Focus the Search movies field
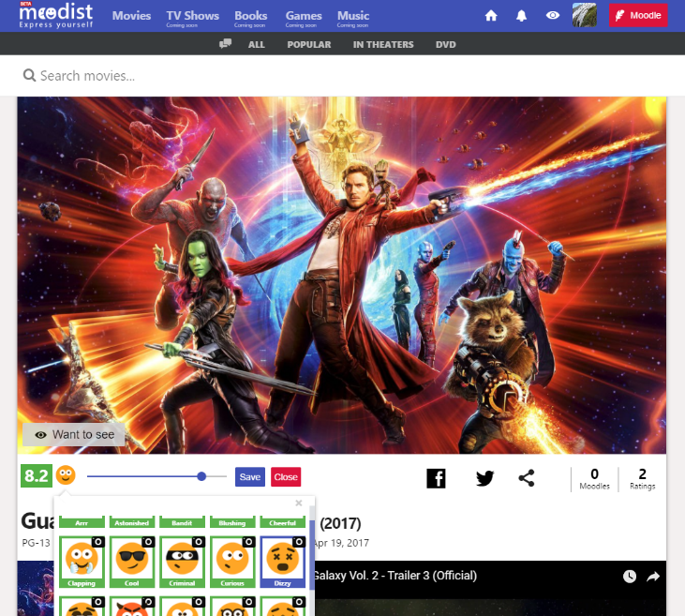This screenshot has height=616, width=685. [x=342, y=76]
